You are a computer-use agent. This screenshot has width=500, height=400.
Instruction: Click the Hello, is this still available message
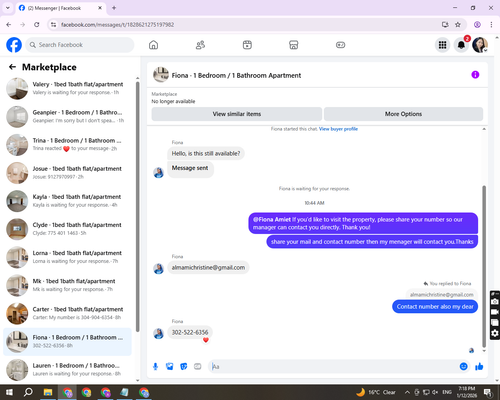coord(206,153)
